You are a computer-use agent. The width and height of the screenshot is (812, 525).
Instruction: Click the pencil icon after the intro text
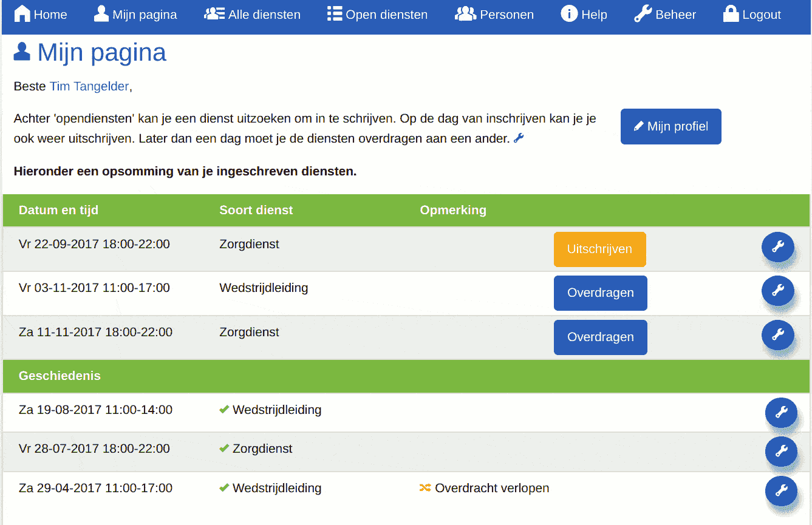click(x=518, y=138)
